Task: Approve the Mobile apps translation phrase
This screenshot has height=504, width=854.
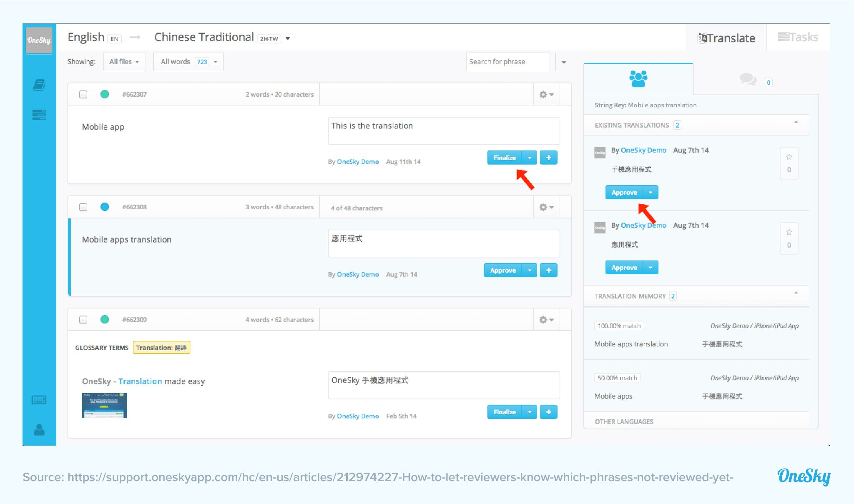Action: tap(503, 270)
